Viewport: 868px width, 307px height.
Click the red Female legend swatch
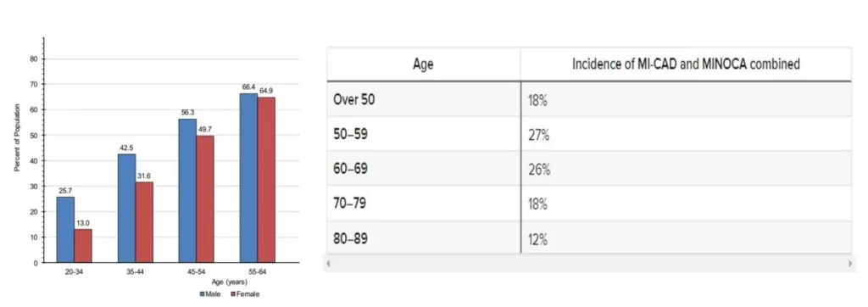[x=233, y=294]
